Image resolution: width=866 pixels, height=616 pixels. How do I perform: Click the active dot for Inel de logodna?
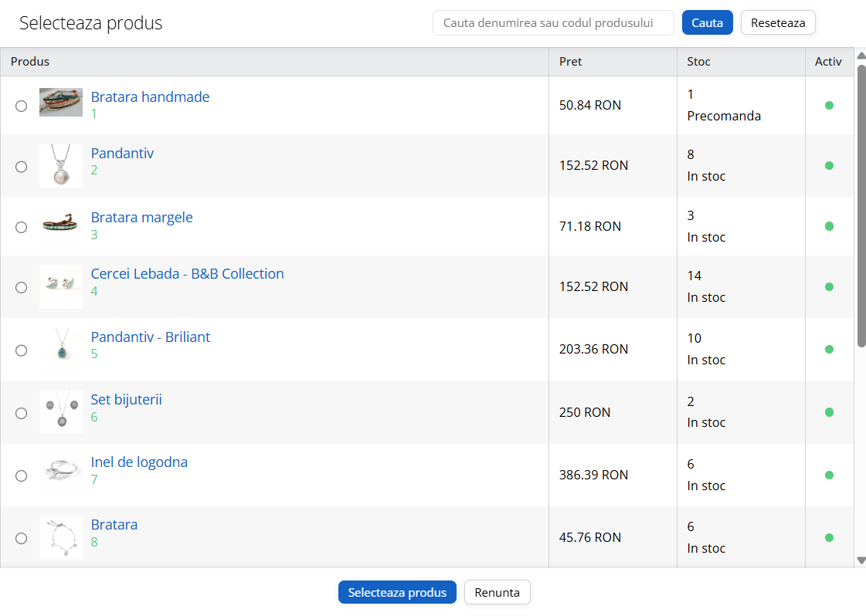coord(829,476)
